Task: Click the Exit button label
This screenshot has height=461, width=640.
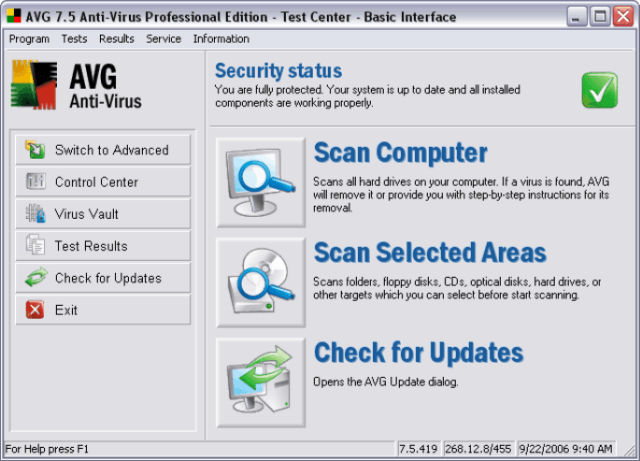Action: click(66, 310)
